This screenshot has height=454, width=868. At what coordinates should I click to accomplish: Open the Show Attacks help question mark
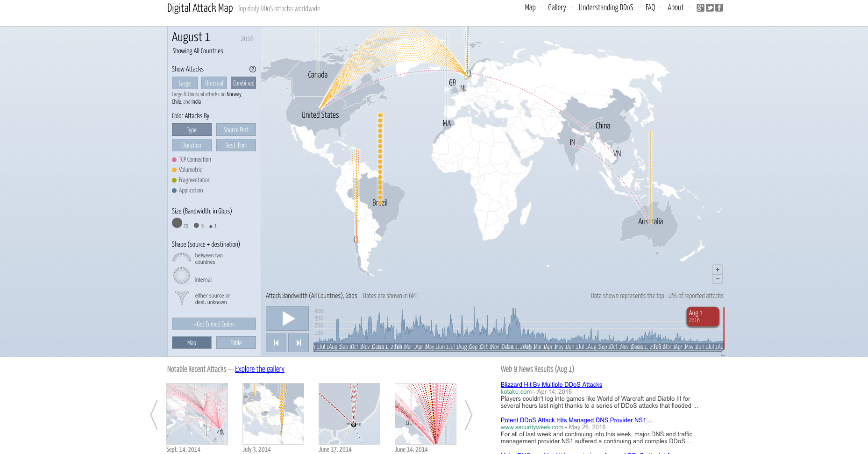pos(253,69)
